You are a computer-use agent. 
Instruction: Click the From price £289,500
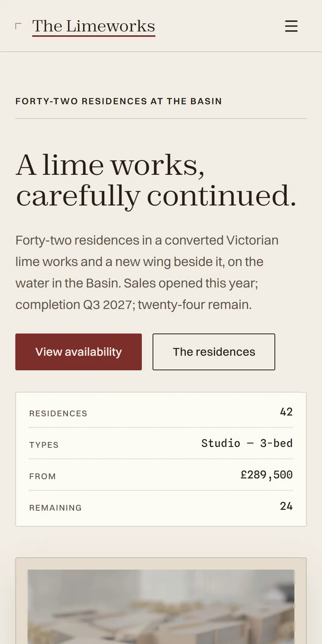[x=266, y=475]
